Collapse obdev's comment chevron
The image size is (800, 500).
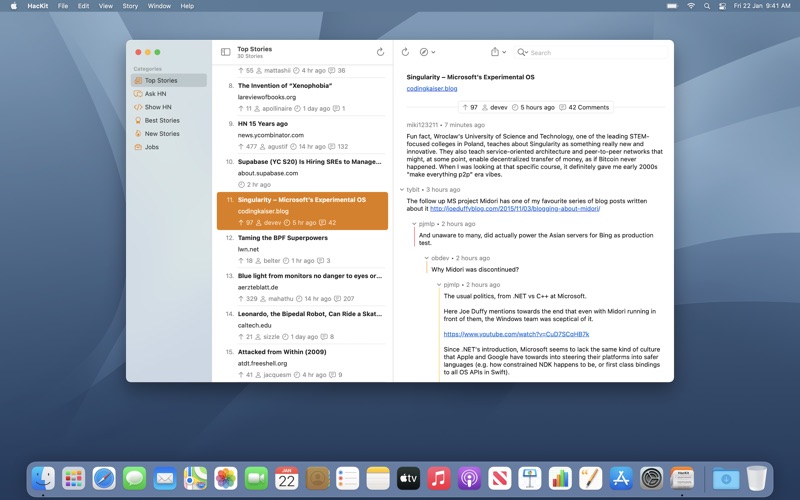pos(426,258)
